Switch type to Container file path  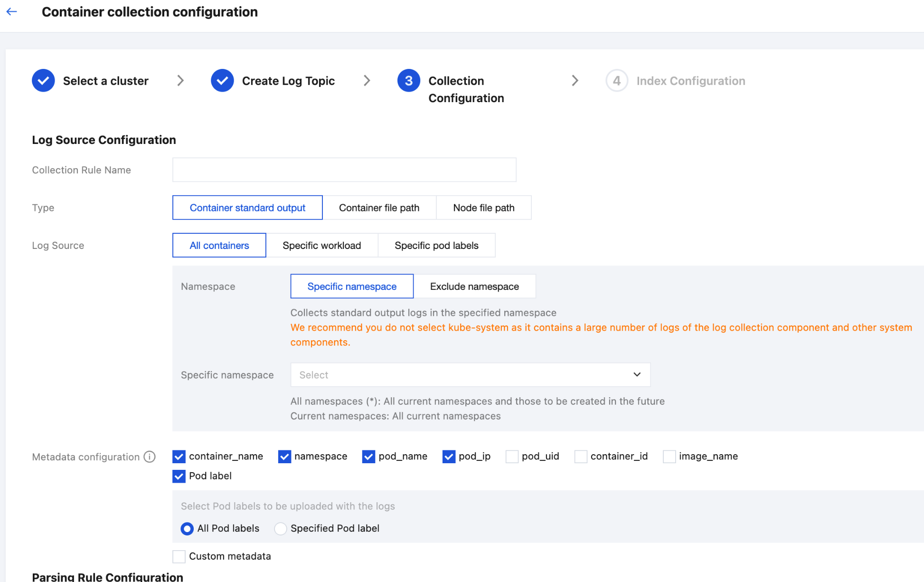click(x=379, y=208)
